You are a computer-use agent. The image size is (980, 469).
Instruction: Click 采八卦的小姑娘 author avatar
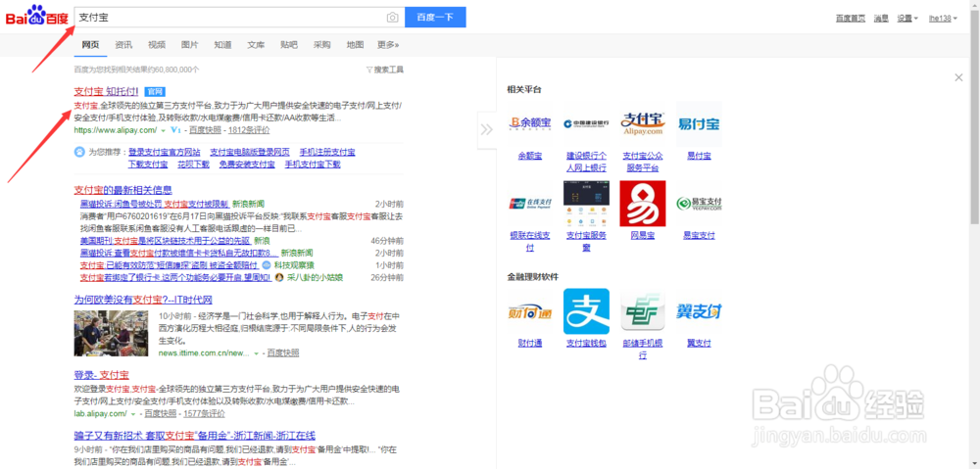[280, 277]
